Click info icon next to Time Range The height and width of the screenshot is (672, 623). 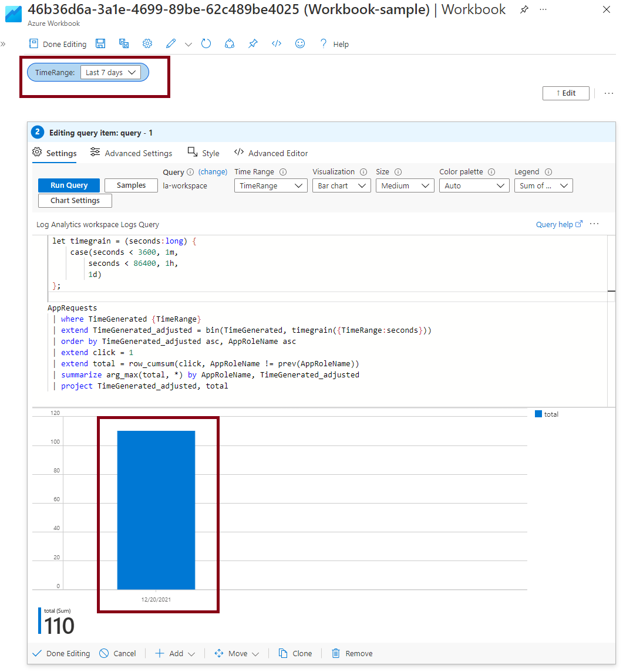coord(283,172)
